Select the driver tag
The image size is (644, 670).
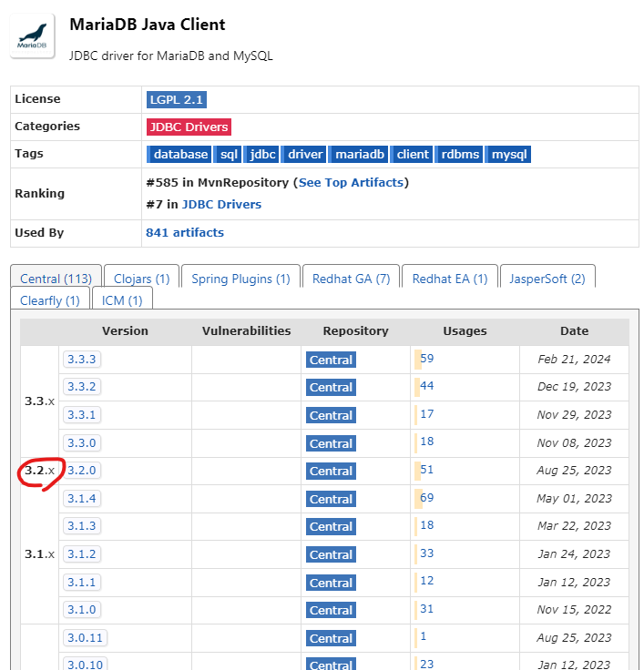tap(303, 154)
